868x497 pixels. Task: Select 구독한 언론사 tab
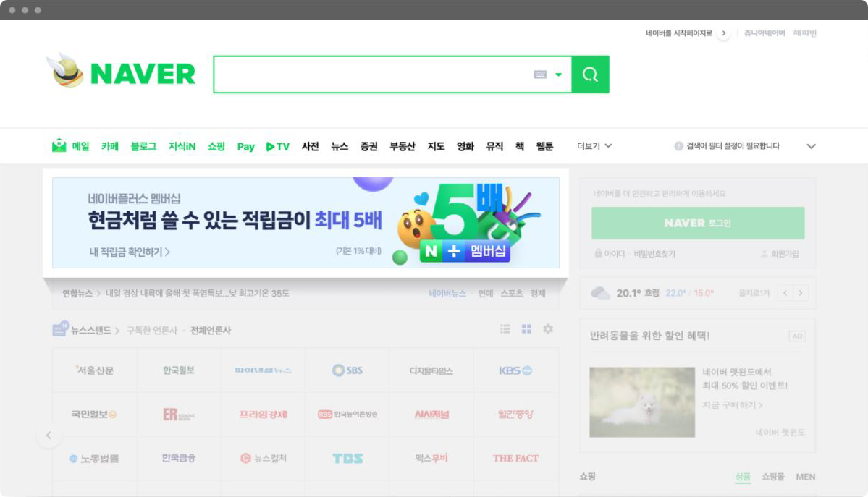(152, 331)
